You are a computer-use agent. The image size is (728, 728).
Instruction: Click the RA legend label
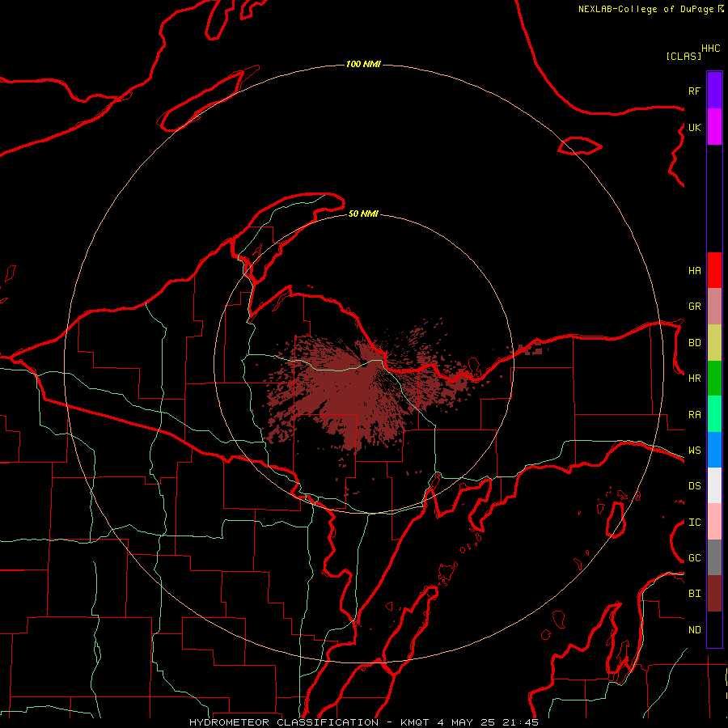[694, 415]
